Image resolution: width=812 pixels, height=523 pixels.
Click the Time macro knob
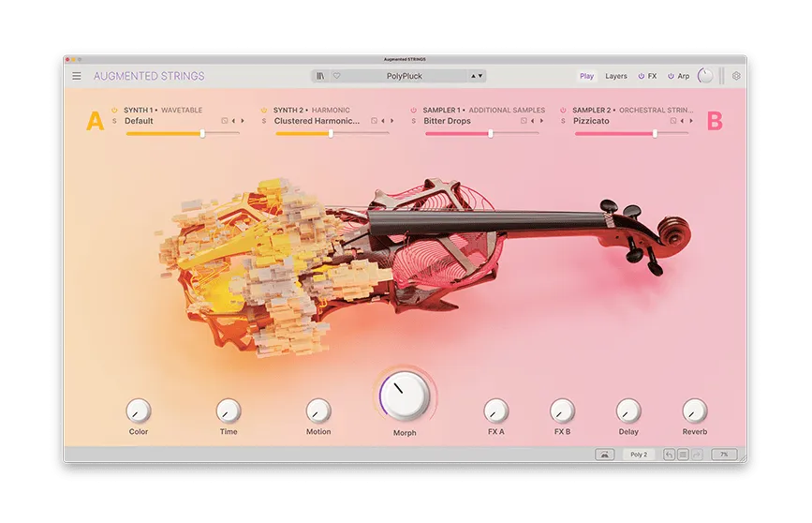pyautogui.click(x=229, y=411)
